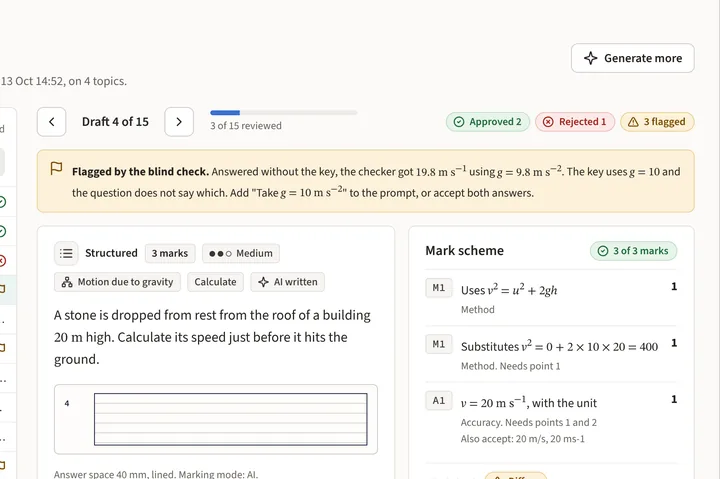Viewport: 720px width, 479px height.
Task: Select the M1 code beside Substitutes
Action: [439, 344]
